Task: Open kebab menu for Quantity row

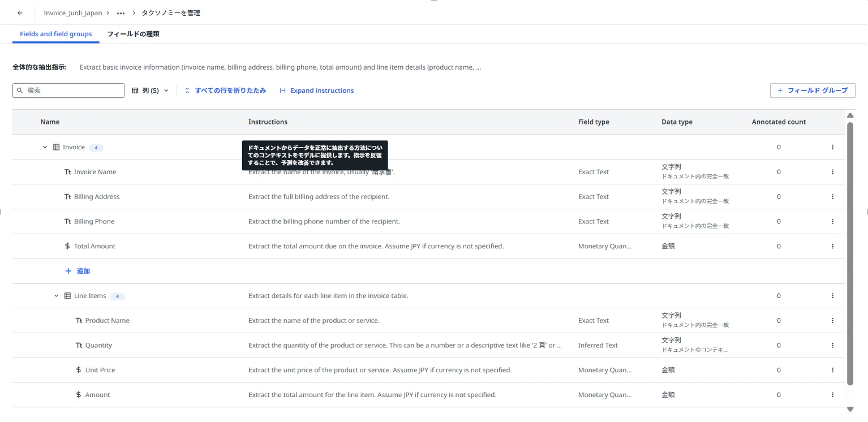Action: click(x=832, y=345)
